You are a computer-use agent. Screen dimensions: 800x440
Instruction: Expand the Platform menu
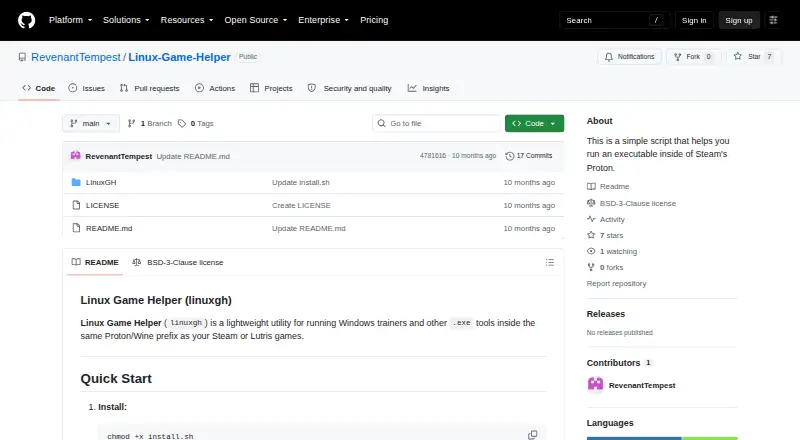click(70, 20)
